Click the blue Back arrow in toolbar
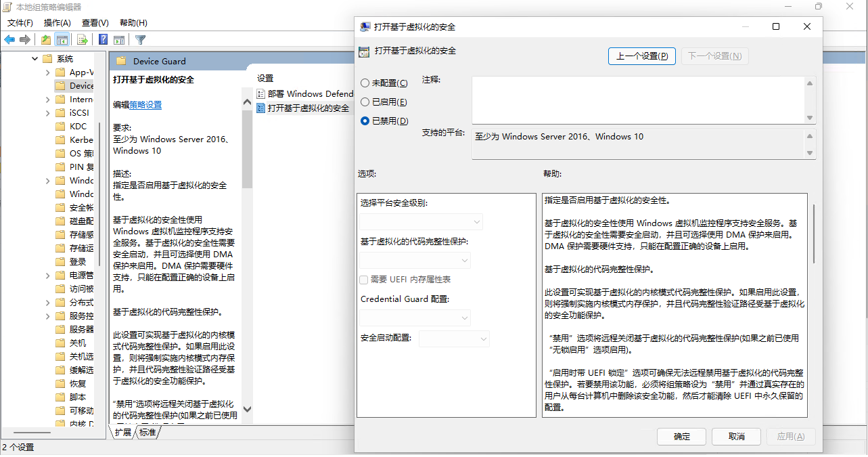 9,40
